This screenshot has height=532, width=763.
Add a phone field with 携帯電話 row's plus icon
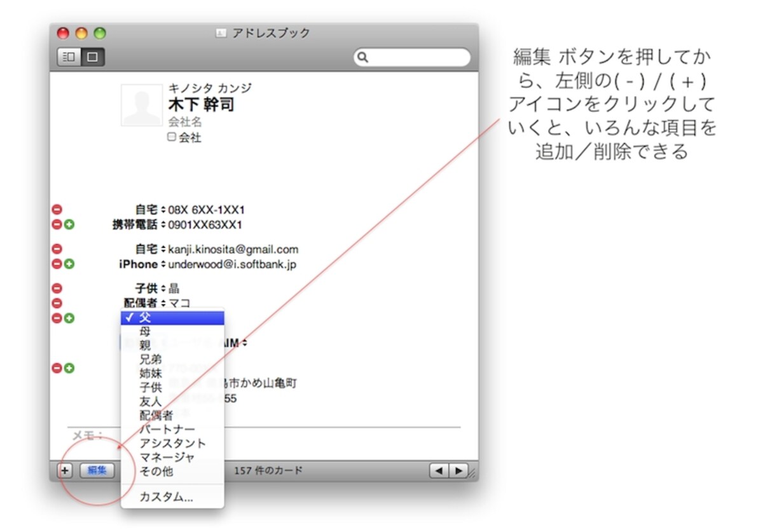(69, 224)
